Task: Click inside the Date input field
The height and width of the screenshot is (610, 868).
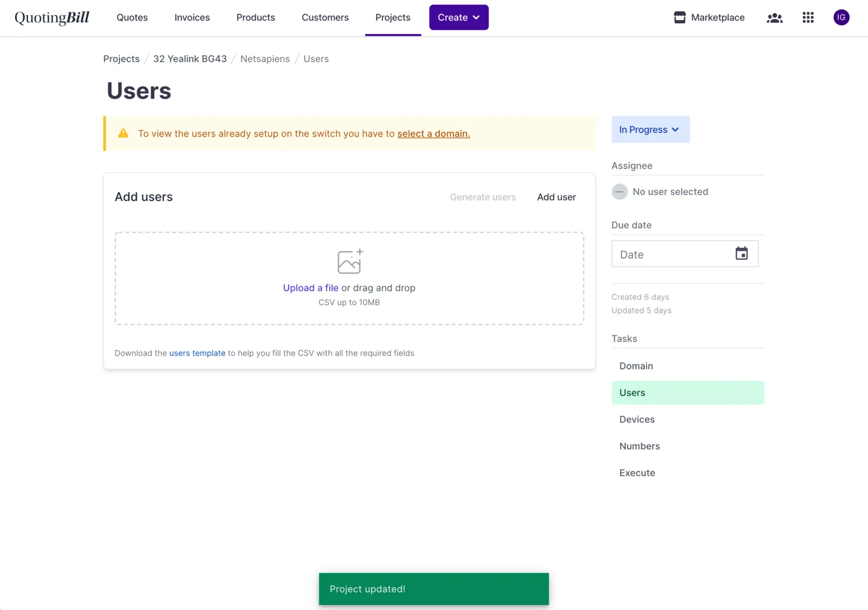Action: 667,253
